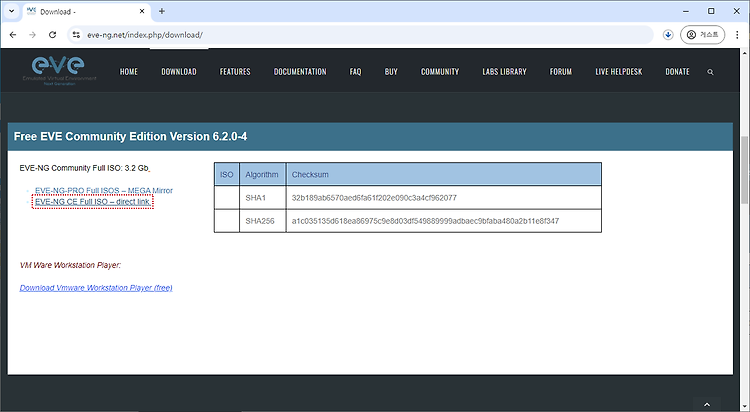The width and height of the screenshot is (750, 412).
Task: Open the HOME menu item
Action: pyautogui.click(x=129, y=72)
